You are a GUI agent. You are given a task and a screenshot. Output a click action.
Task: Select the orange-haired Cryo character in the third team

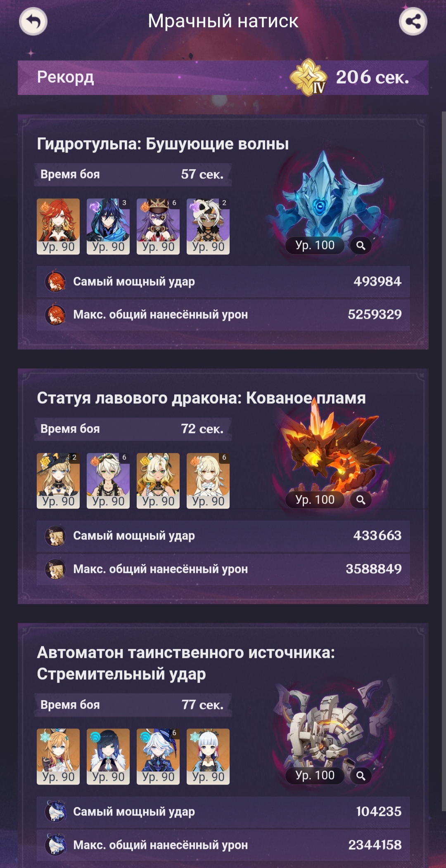pyautogui.click(x=58, y=757)
